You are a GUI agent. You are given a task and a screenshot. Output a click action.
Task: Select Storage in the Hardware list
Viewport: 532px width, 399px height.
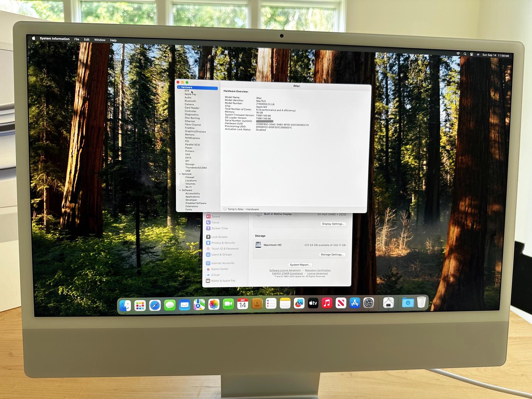point(190,164)
